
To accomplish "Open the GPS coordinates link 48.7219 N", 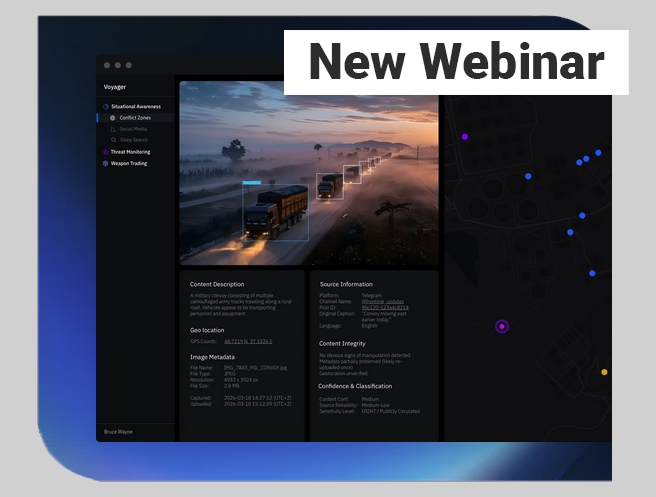I will coord(248,341).
